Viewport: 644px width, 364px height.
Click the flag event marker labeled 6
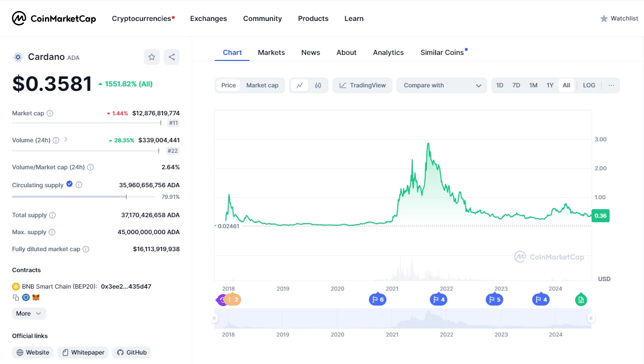click(377, 300)
